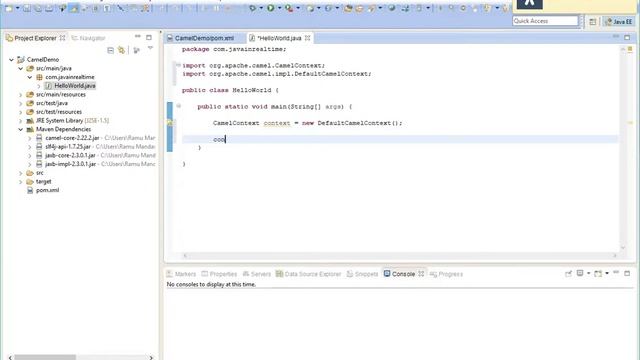Click the New file wizard icon
This screenshot has height=360, width=640.
[9, 8]
